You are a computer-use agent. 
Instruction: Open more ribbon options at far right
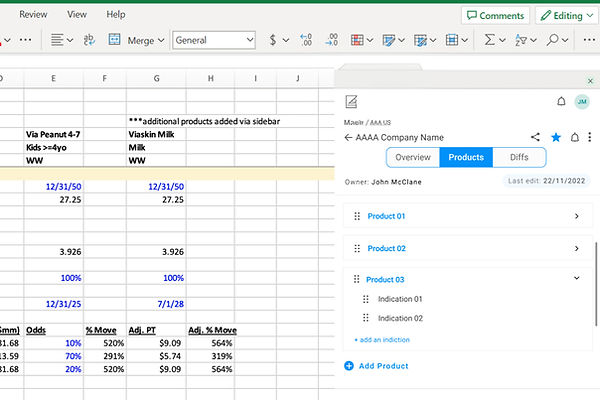click(x=589, y=40)
